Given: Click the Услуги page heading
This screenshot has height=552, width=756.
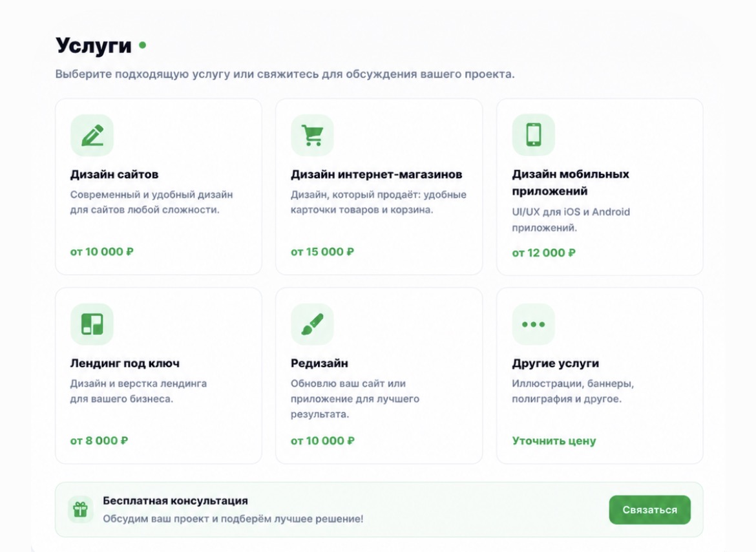Looking at the screenshot, I should click(94, 45).
